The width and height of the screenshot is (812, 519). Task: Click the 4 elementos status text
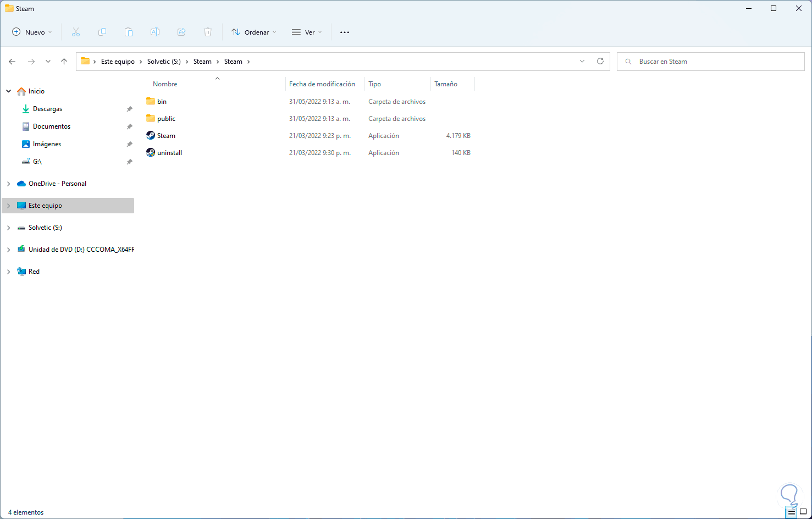(x=26, y=512)
